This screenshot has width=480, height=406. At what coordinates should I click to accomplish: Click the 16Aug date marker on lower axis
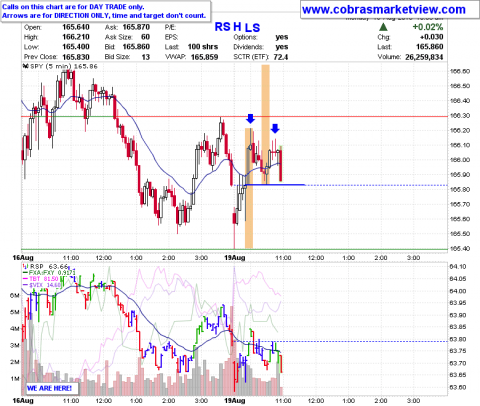[23, 400]
